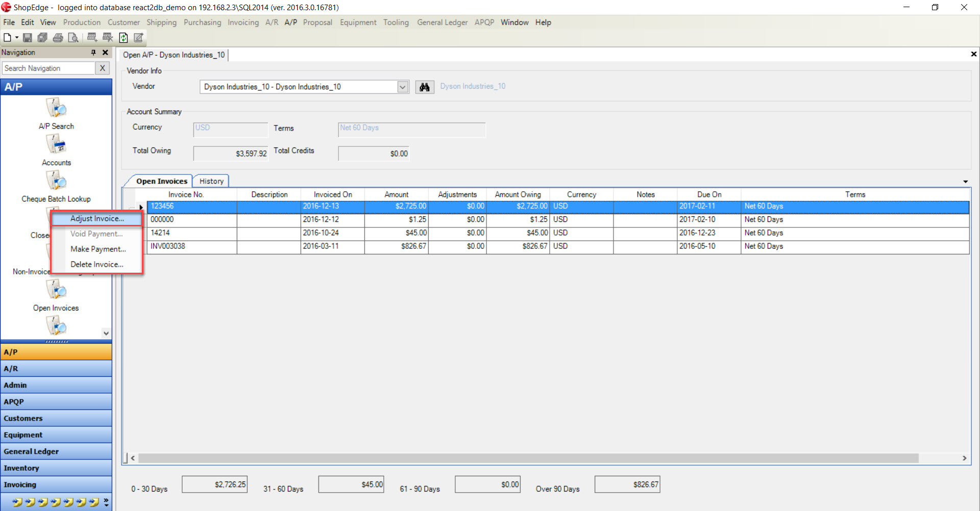Viewport: 980px width, 511px height.
Task: Select the Admin navigation section
Action: [56, 385]
